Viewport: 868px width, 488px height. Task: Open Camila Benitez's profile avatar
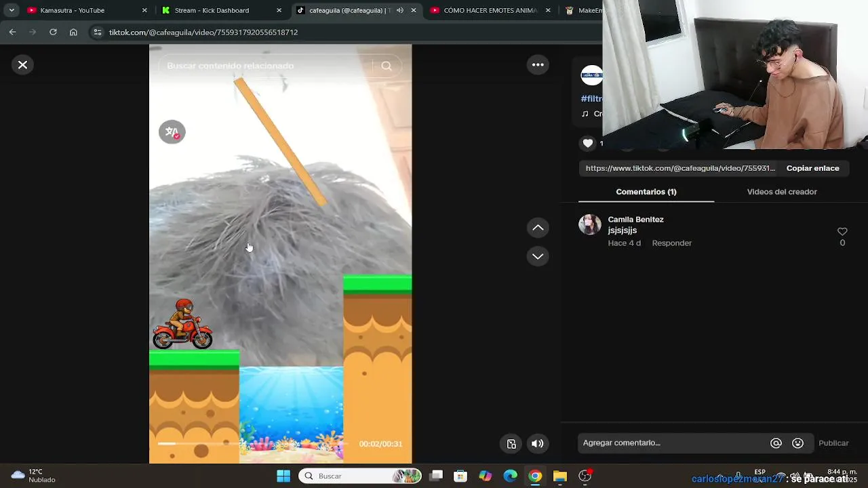click(x=590, y=224)
